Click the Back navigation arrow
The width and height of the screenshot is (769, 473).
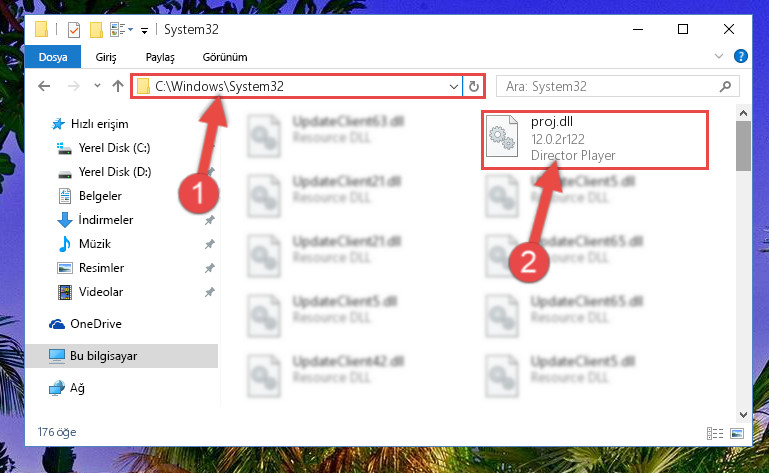[44, 86]
